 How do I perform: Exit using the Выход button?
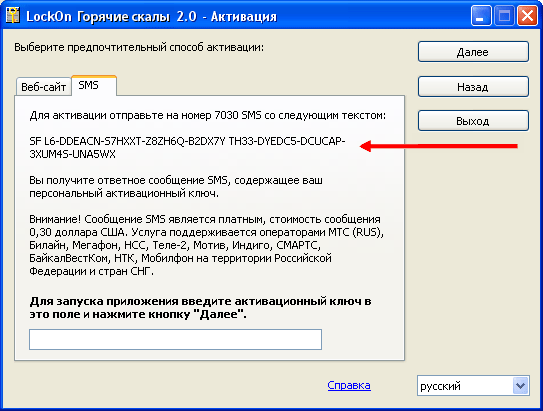coord(473,121)
